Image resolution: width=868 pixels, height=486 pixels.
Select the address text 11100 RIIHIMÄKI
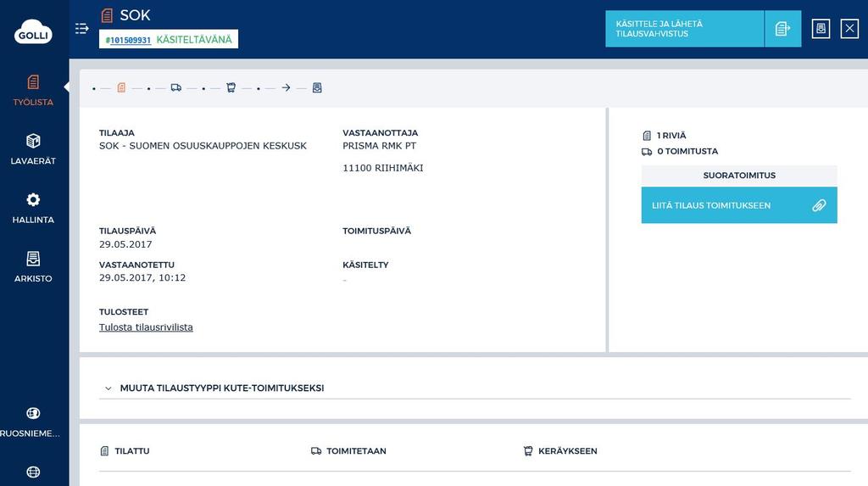tap(383, 168)
